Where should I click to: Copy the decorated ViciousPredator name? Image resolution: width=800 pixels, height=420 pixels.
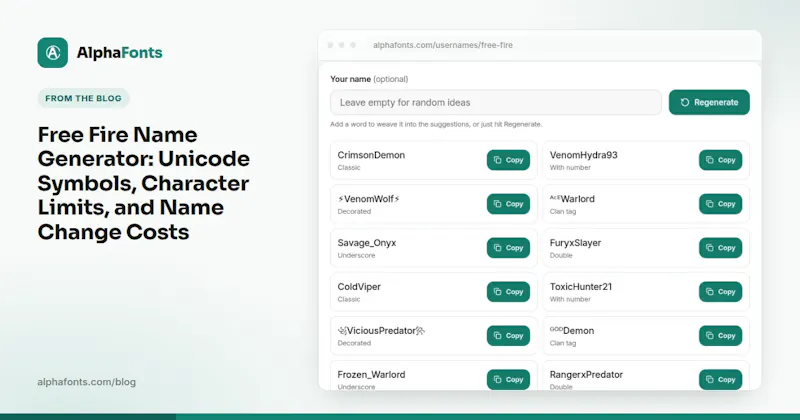(x=508, y=336)
